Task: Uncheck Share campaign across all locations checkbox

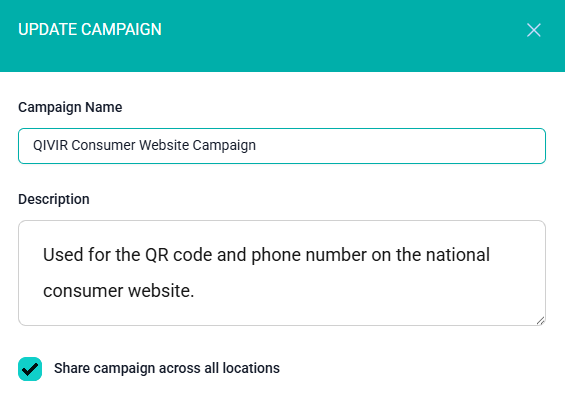Action: click(30, 369)
